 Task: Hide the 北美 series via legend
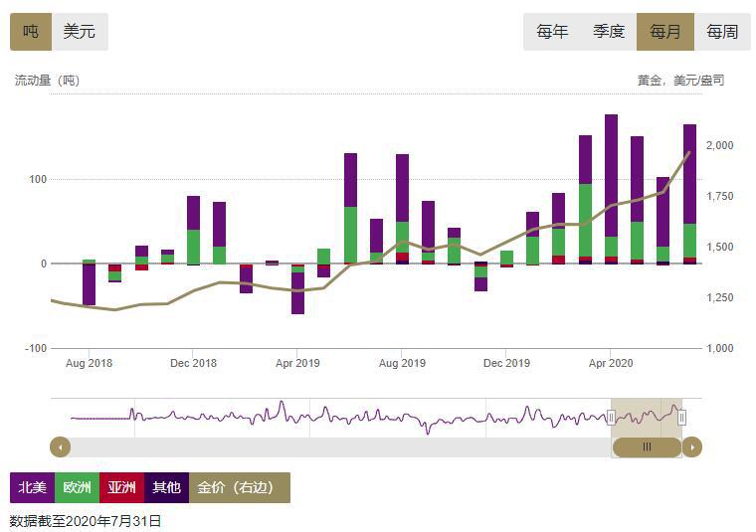[x=32, y=487]
